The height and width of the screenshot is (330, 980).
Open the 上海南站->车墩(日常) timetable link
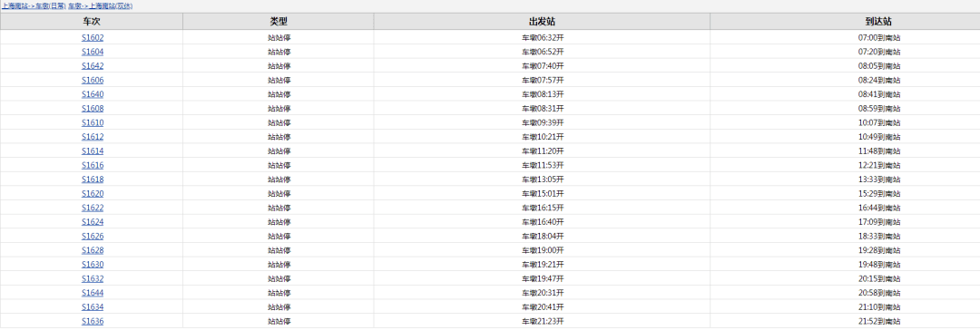(34, 5)
